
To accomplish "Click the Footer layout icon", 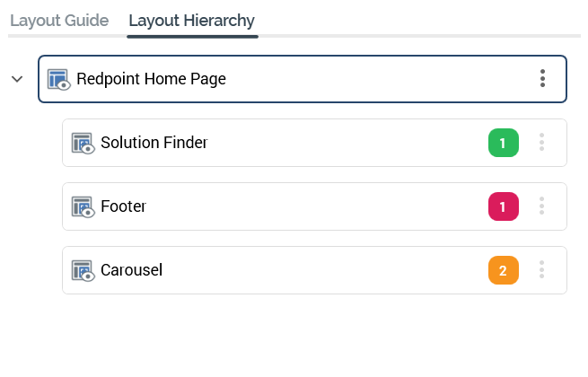I will click(83, 206).
